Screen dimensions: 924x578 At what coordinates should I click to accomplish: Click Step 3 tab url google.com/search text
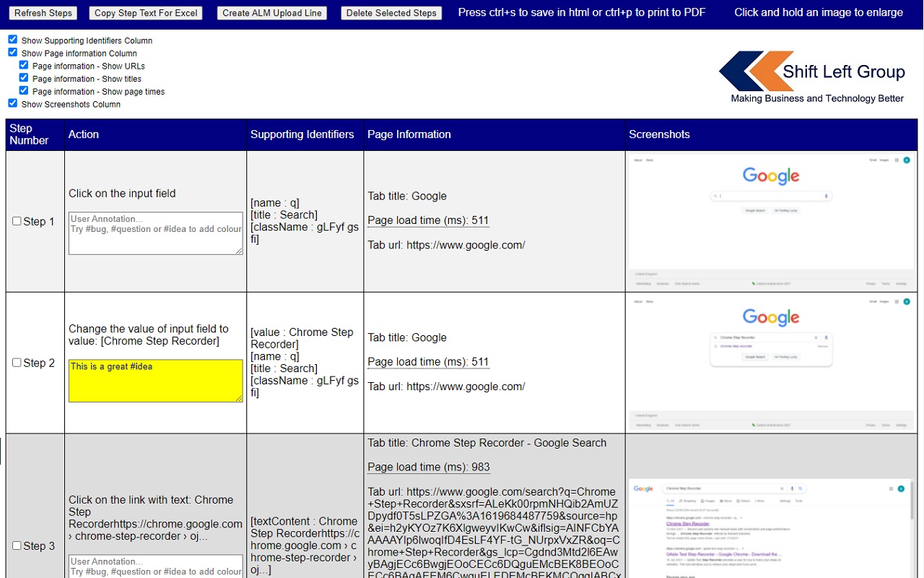pyautogui.click(x=493, y=534)
